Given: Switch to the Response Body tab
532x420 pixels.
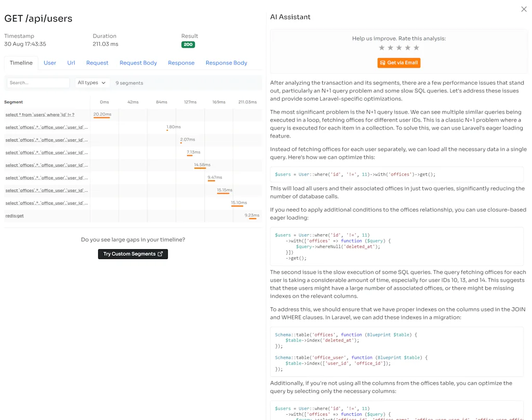Looking at the screenshot, I should coord(226,62).
